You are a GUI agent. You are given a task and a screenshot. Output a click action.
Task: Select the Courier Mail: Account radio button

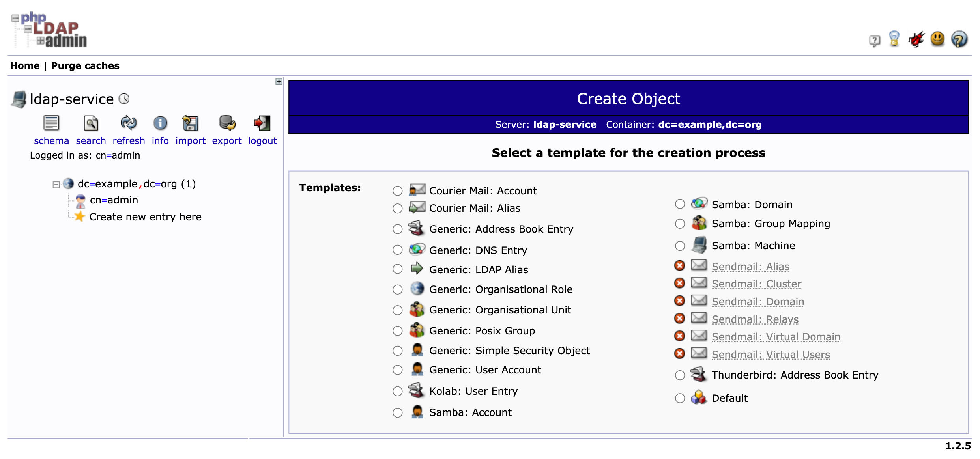(x=397, y=191)
